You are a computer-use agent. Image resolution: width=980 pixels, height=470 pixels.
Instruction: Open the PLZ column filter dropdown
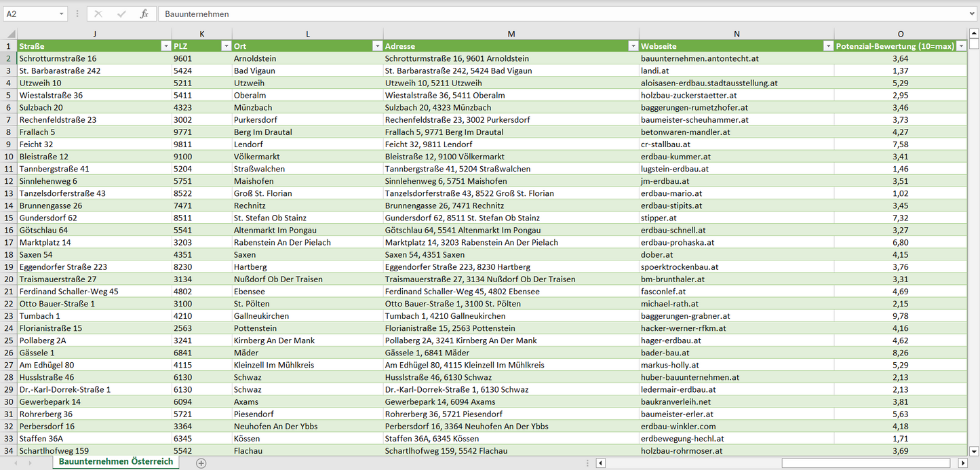[x=226, y=46]
